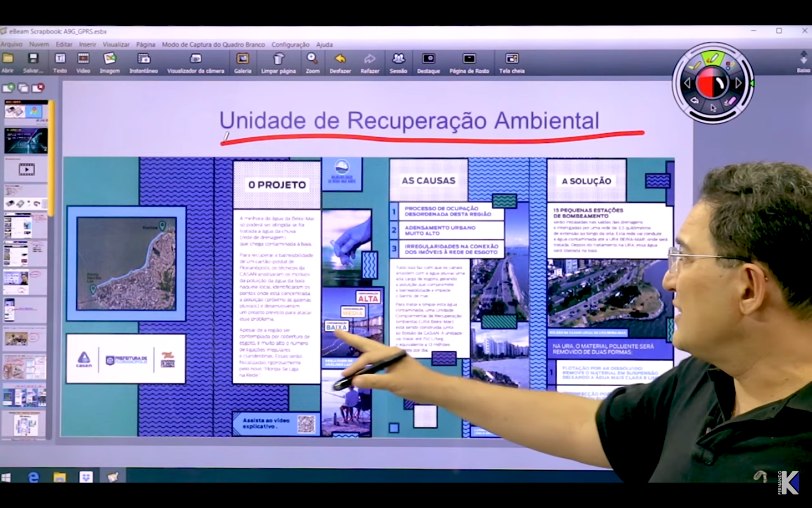Open the Configuração menu
Screen dimensions: 812x508
pyautogui.click(x=290, y=44)
